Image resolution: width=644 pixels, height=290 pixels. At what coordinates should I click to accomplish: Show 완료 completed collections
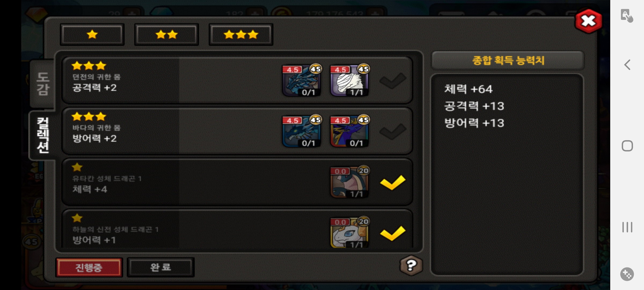coord(160,267)
